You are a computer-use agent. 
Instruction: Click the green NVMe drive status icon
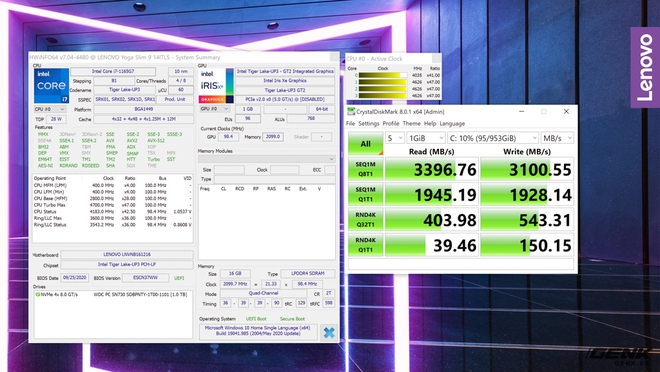coord(37,295)
